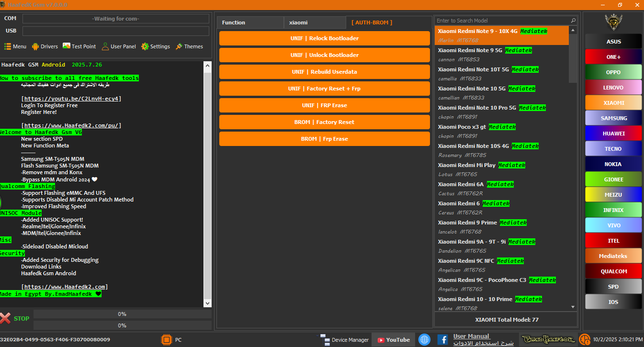This screenshot has width=644, height=347.
Task: Open the User Manual link
Action: click(x=471, y=336)
